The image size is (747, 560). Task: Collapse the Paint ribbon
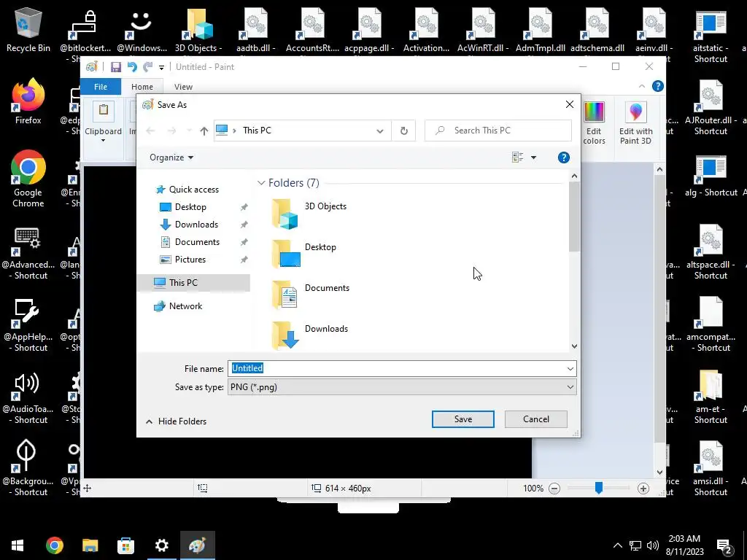[x=642, y=86]
